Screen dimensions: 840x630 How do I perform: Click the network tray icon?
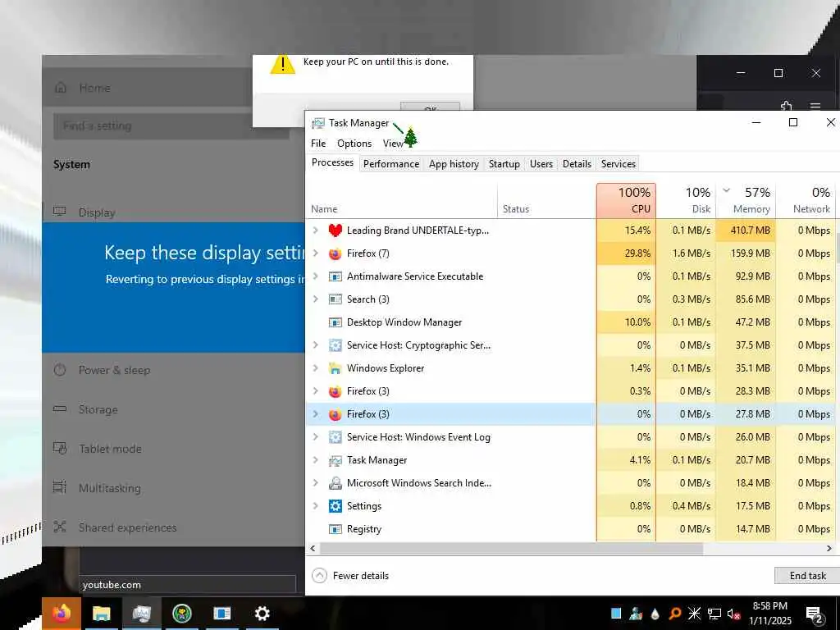(714, 614)
